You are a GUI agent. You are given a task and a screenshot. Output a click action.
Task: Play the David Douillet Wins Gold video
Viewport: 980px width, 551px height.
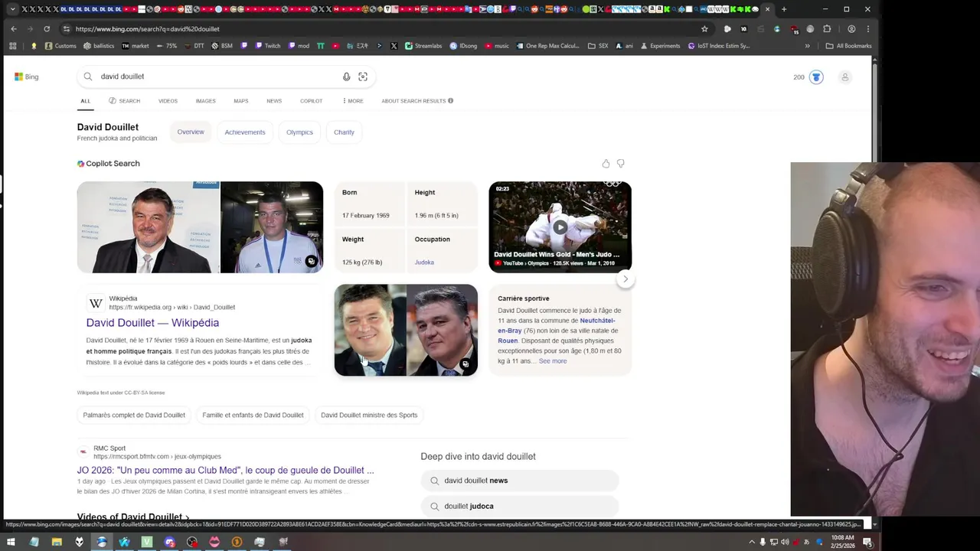coord(560,227)
